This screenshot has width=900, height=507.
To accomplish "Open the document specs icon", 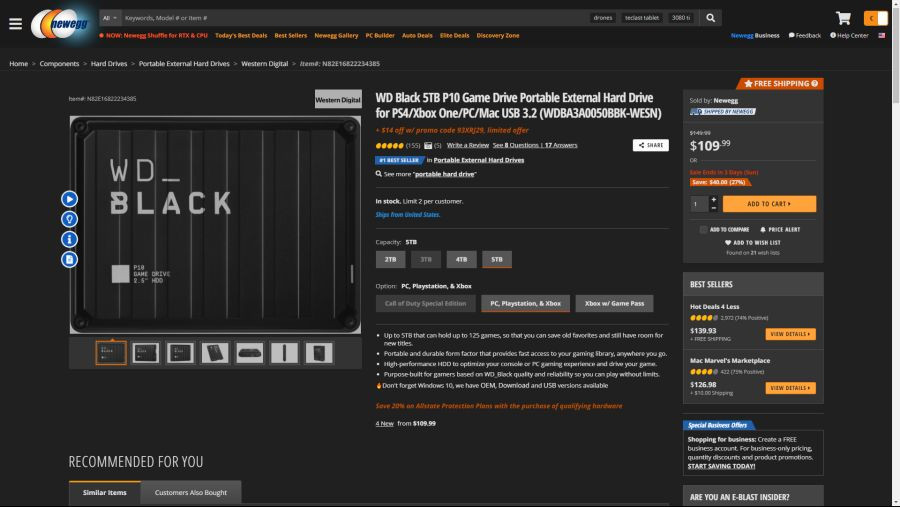I will 69,260.
